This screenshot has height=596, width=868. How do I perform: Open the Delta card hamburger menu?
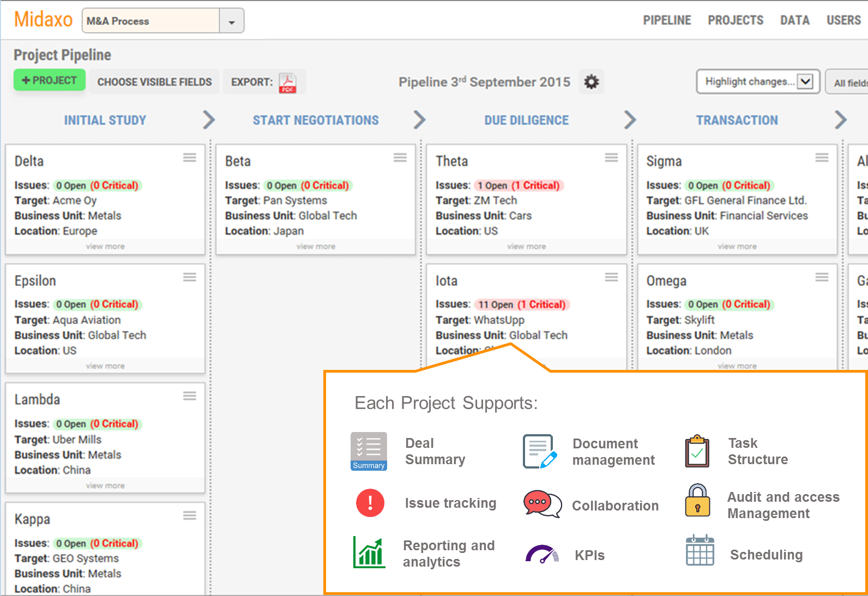click(190, 157)
